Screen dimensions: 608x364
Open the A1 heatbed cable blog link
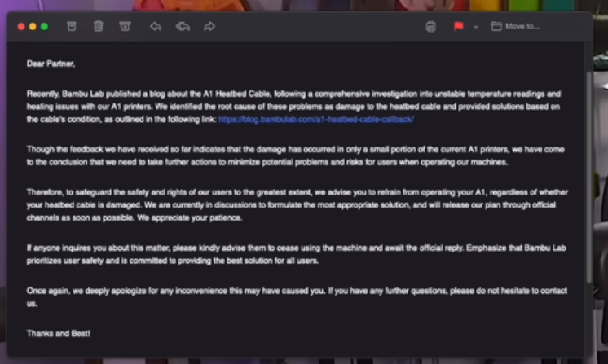(316, 119)
